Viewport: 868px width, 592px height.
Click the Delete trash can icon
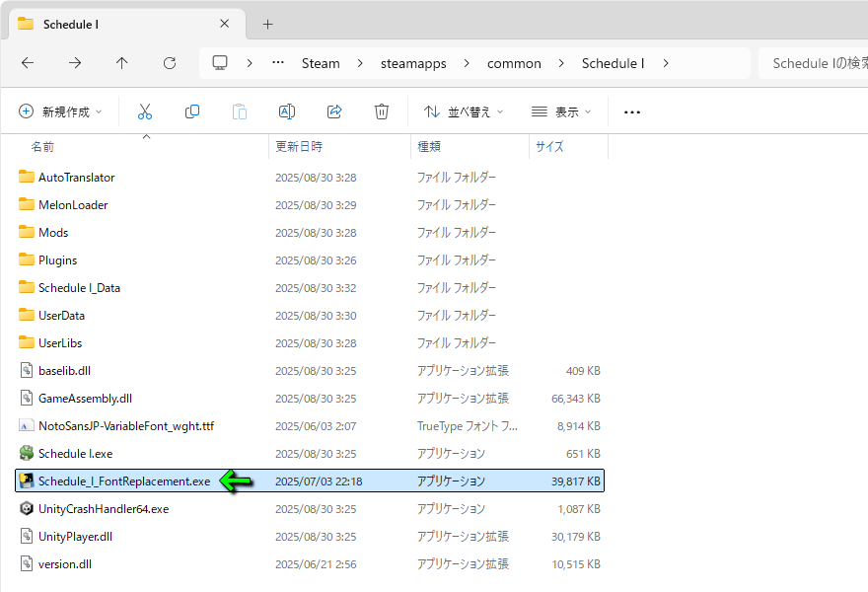(x=382, y=111)
